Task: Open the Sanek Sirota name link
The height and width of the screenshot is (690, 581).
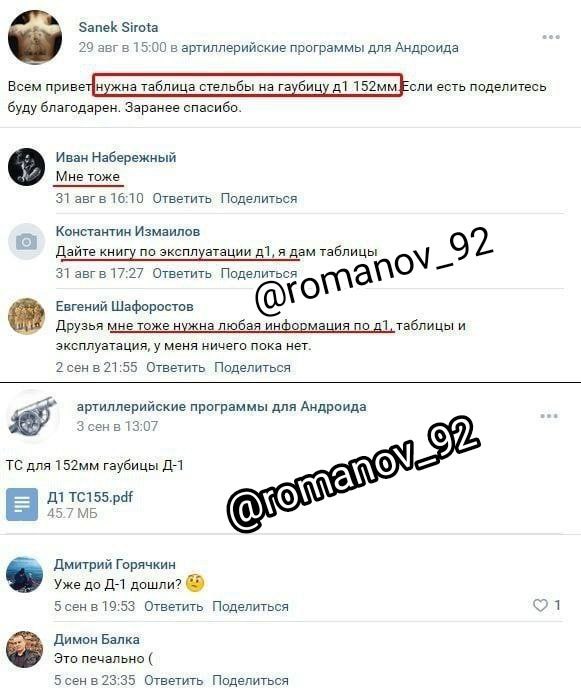Action: coord(118,27)
